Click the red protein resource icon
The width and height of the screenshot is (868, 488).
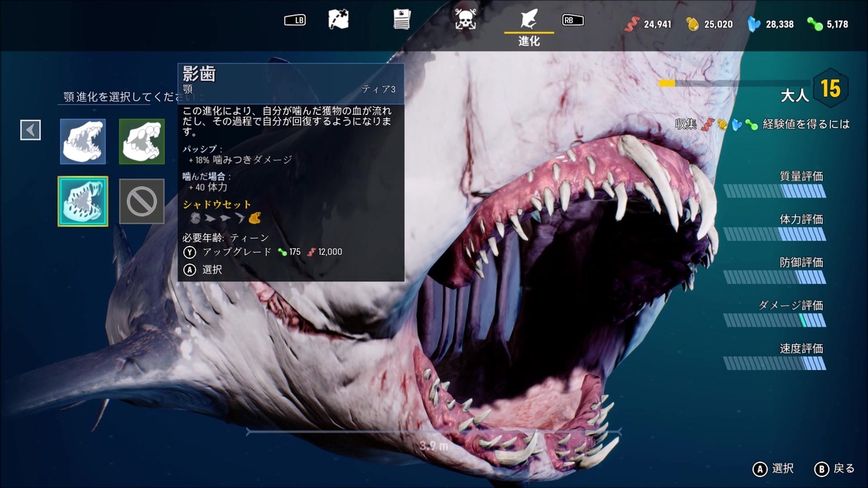631,24
